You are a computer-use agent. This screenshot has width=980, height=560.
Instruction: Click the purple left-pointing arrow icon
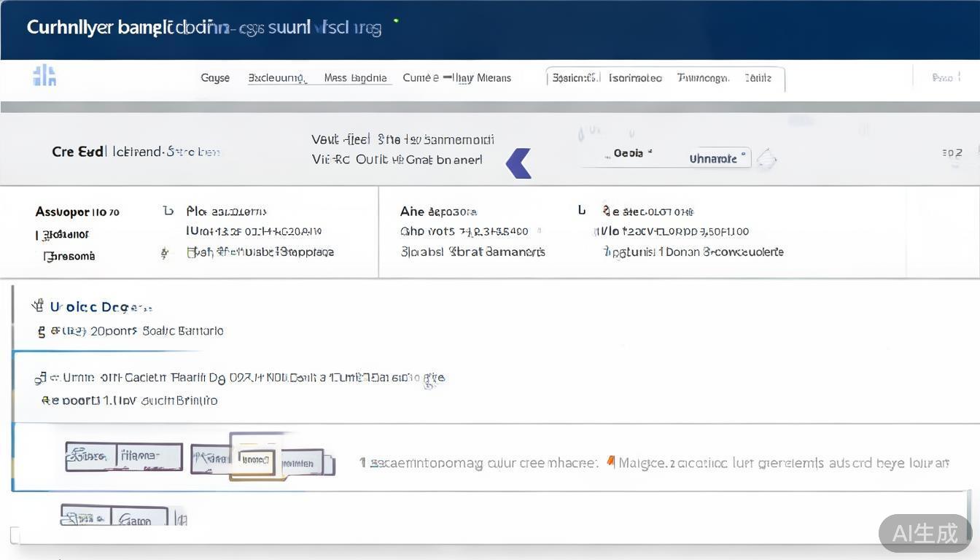(518, 163)
